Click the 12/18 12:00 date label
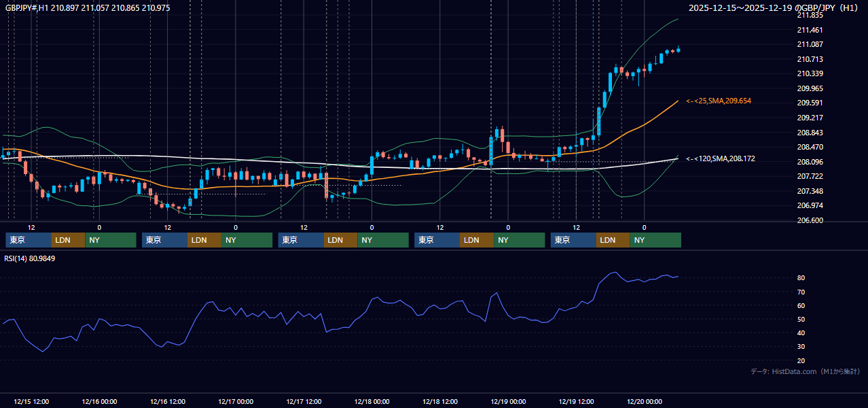Image resolution: width=868 pixels, height=408 pixels. point(440,402)
